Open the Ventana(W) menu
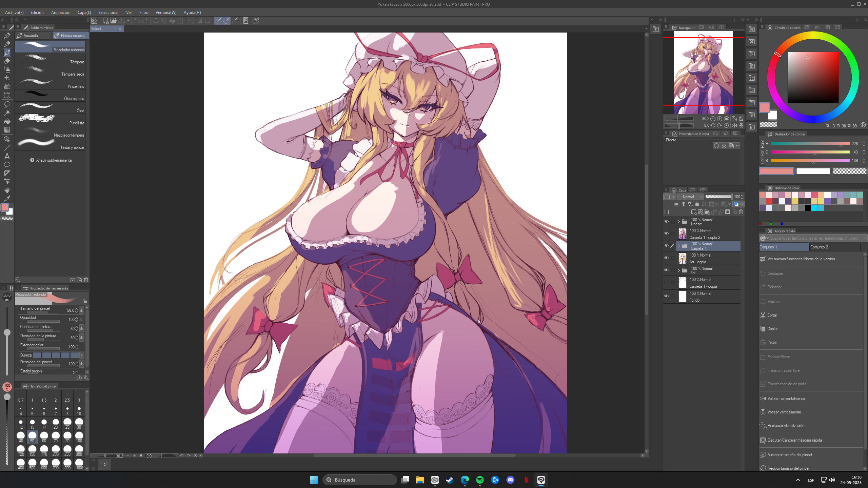 tap(166, 13)
